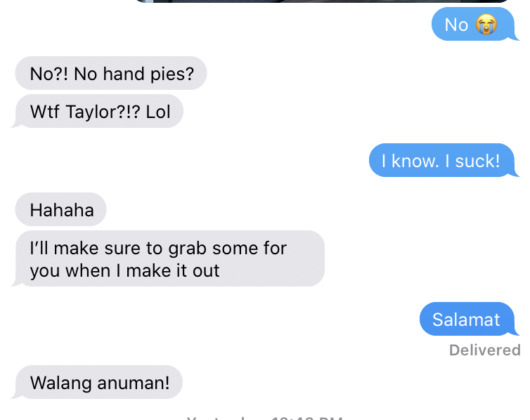Click the "Delivered" status label
Image resolution: width=530 pixels, height=420 pixels.
(485, 350)
